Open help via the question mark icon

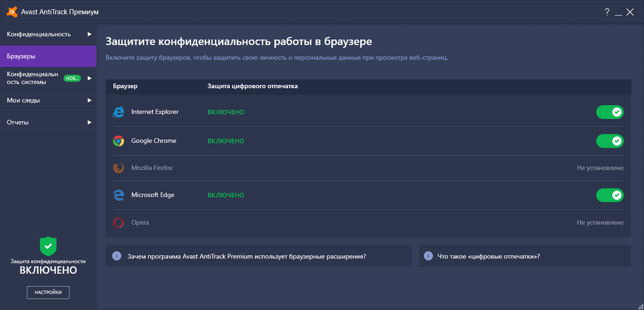click(x=607, y=11)
